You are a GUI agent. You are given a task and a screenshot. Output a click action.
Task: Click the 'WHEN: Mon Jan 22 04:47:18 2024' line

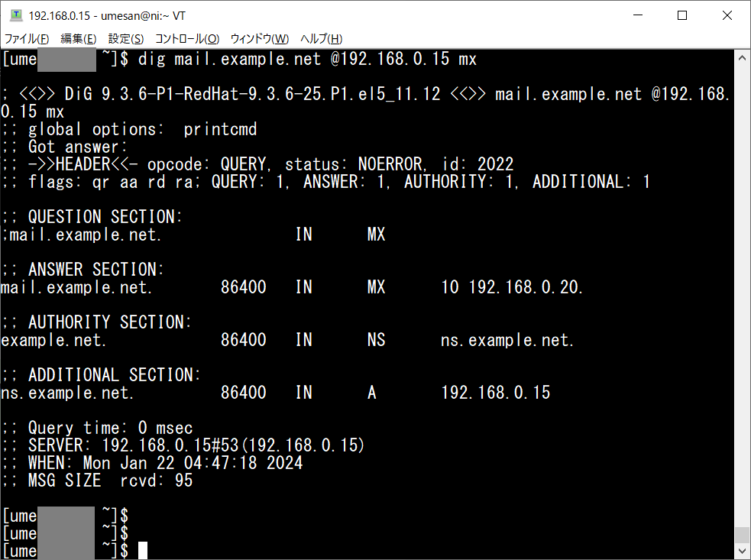[x=152, y=463]
